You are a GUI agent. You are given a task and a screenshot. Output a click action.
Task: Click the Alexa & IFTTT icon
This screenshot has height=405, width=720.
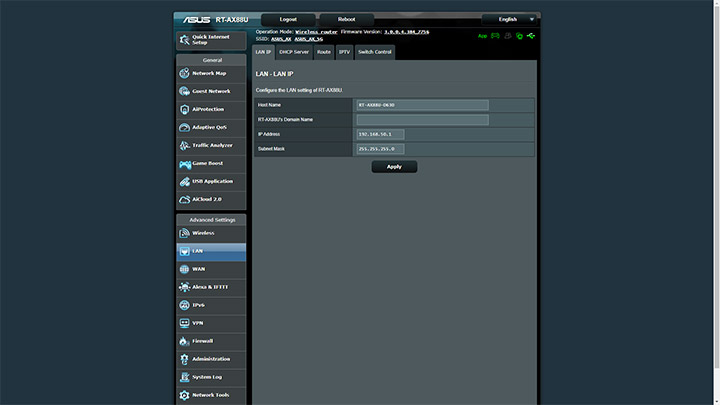point(185,287)
